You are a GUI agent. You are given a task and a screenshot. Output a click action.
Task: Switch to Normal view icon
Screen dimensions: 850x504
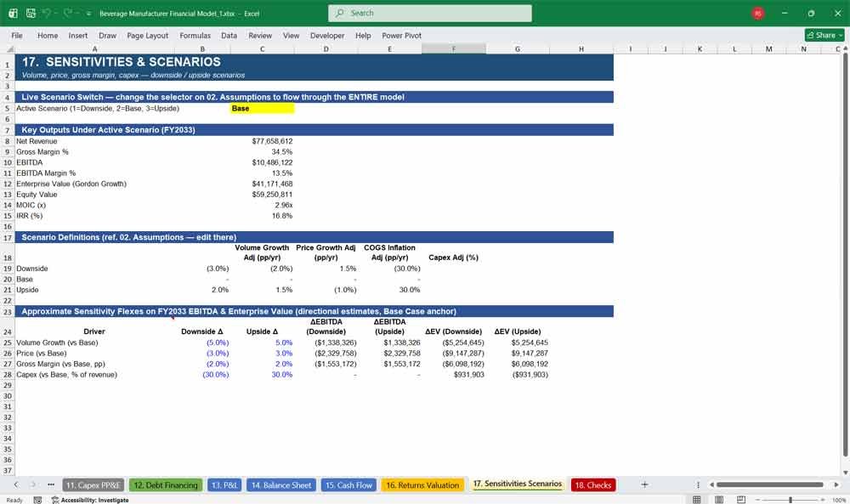pos(697,500)
